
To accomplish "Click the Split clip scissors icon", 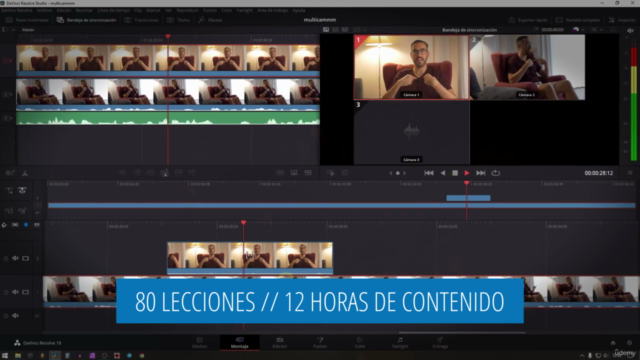I will [x=25, y=173].
